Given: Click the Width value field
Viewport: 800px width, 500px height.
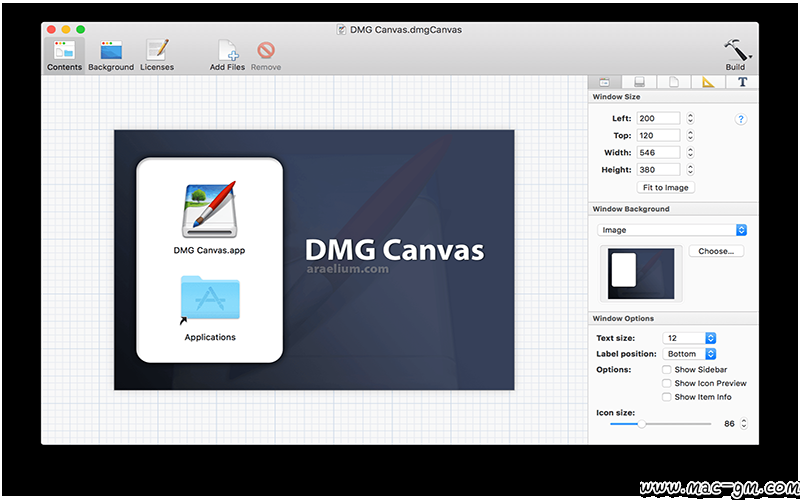Looking at the screenshot, I should [x=658, y=153].
